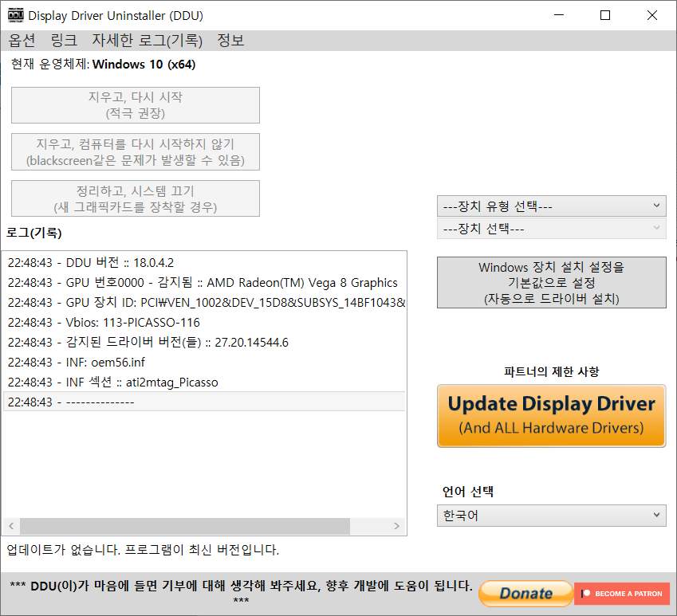
Task: Click the Donate PayPal icon
Action: click(525, 593)
